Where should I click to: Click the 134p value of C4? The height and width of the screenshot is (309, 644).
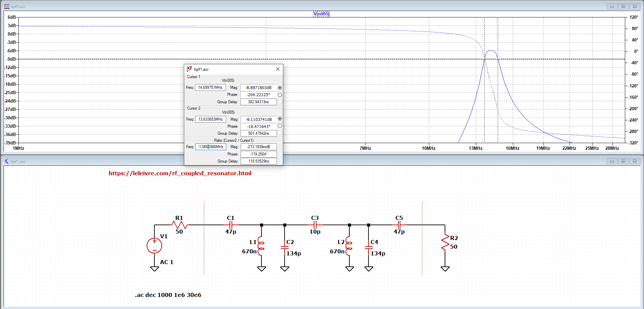click(x=378, y=253)
